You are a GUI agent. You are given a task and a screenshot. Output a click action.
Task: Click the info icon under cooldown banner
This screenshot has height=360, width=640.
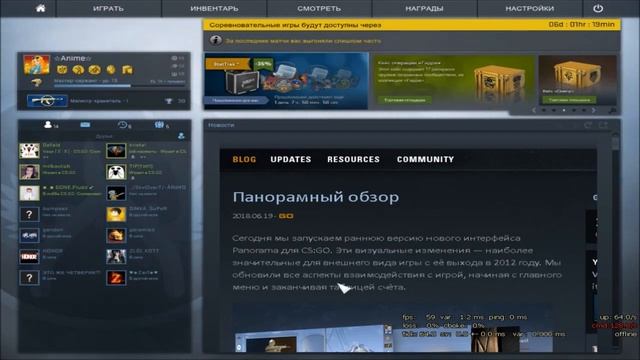click(216, 40)
